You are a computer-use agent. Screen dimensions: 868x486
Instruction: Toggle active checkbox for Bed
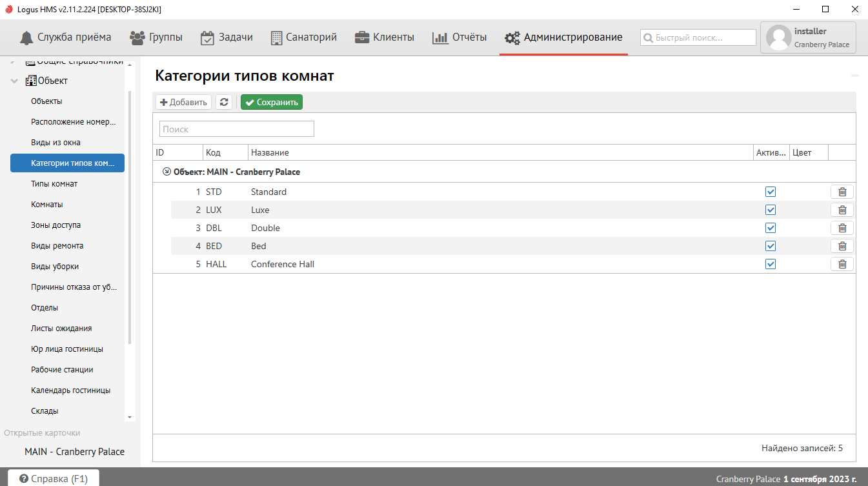770,246
